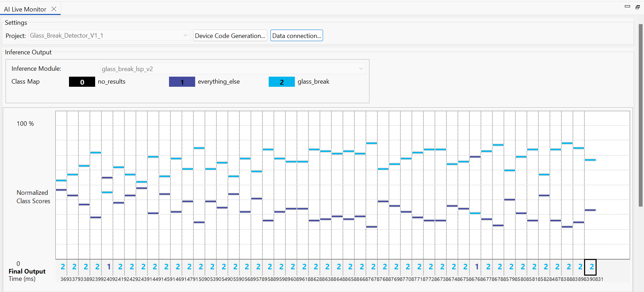Click the cyan glass_break class swatch
Viewport: 644px width, 292px height.
coord(282,82)
